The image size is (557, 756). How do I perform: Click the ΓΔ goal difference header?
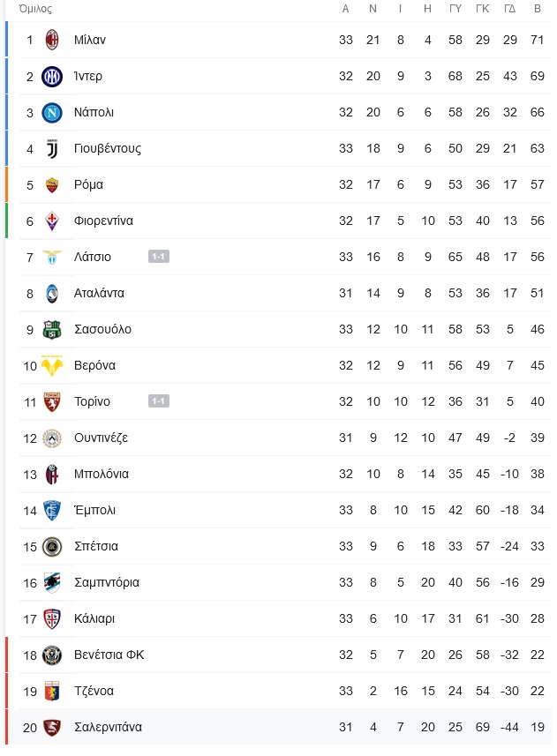(509, 9)
